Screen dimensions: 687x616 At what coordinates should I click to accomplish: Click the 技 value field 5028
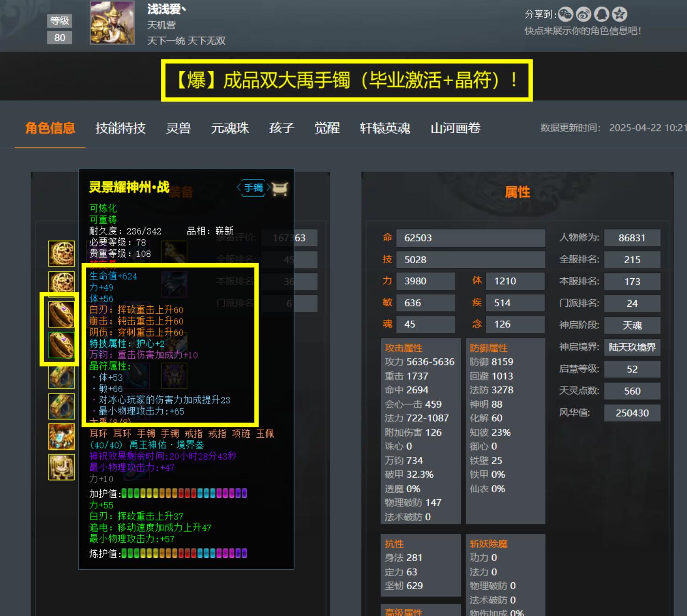[471, 259]
